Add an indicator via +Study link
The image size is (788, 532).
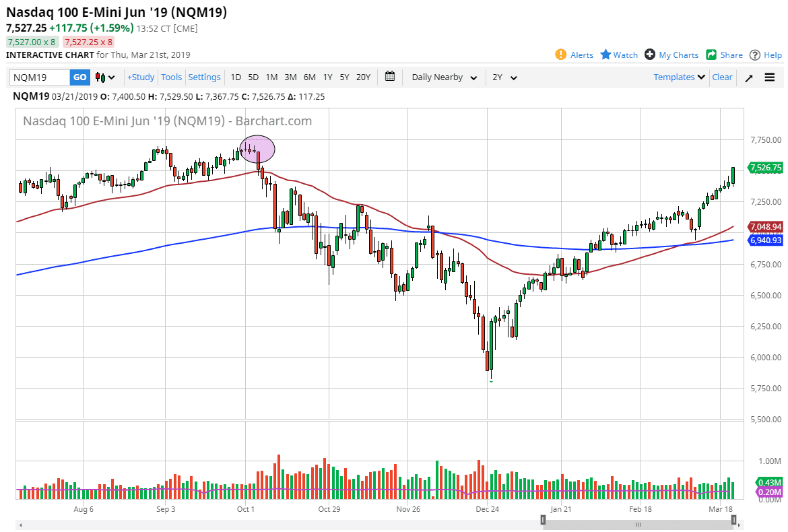[140, 77]
